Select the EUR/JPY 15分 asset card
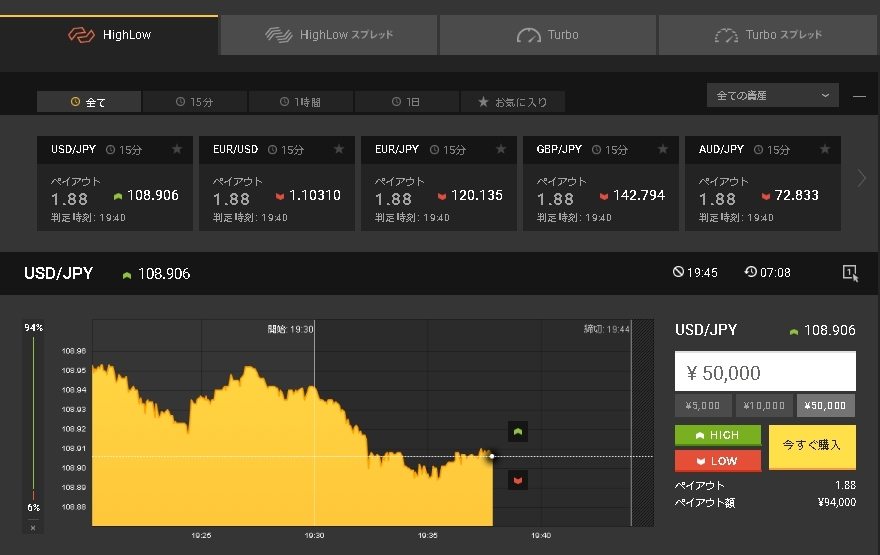This screenshot has width=880, height=555. point(439,184)
